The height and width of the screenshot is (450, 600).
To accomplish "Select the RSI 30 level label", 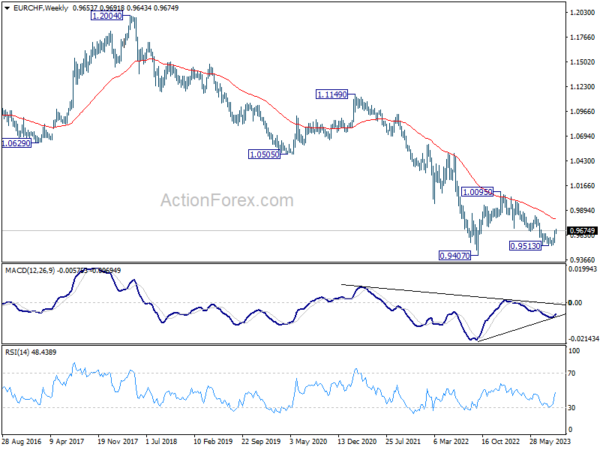I will click(x=572, y=408).
